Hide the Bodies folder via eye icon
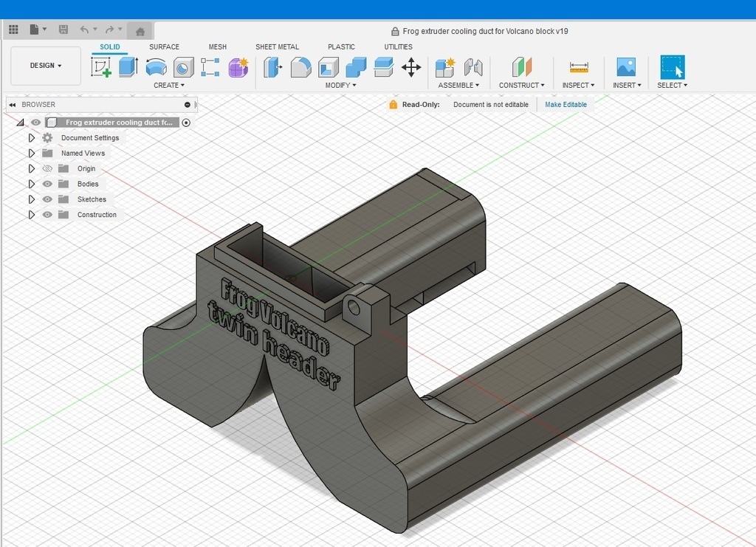This screenshot has height=547, width=756. (x=47, y=185)
